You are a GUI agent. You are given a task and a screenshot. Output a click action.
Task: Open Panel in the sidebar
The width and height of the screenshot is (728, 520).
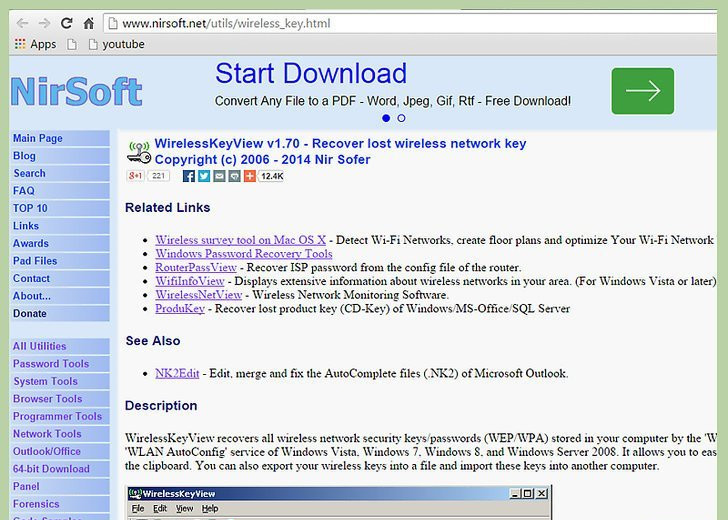click(x=60, y=487)
